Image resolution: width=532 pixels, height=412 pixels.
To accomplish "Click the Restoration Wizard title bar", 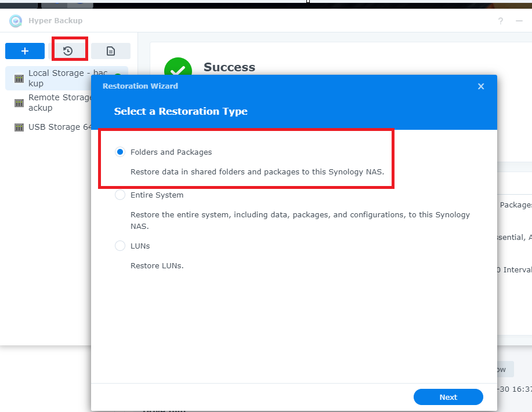I will coord(140,86).
